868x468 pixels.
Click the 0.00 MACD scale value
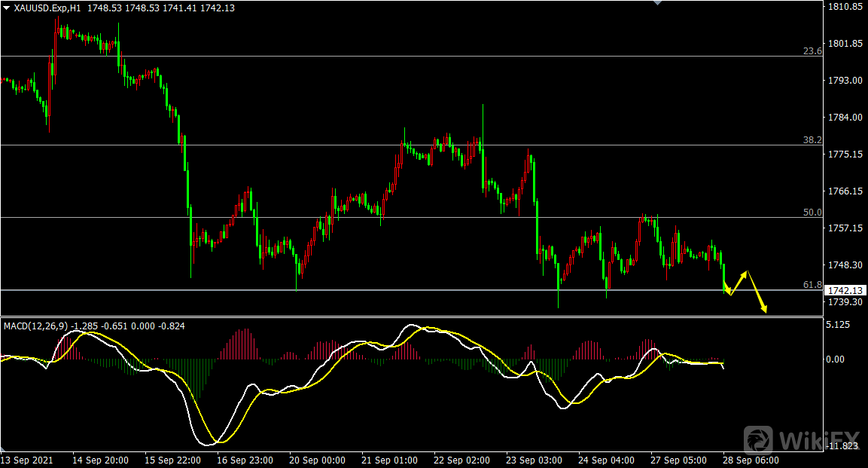[836, 359]
